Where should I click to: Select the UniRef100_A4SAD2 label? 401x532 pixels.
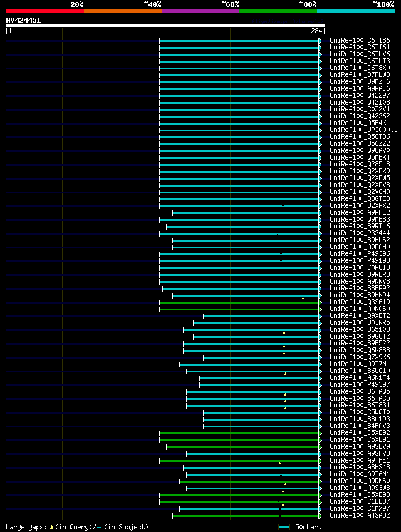(360, 515)
